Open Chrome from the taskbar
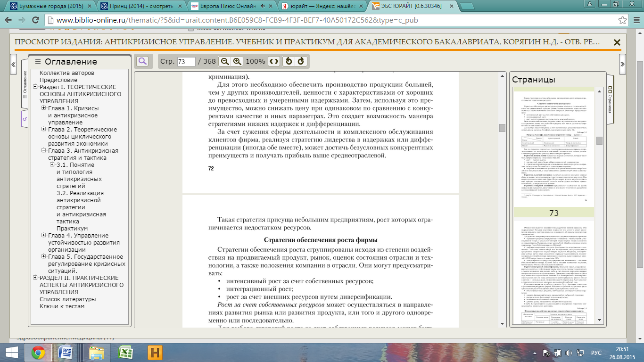The image size is (644, 362). tap(38, 353)
